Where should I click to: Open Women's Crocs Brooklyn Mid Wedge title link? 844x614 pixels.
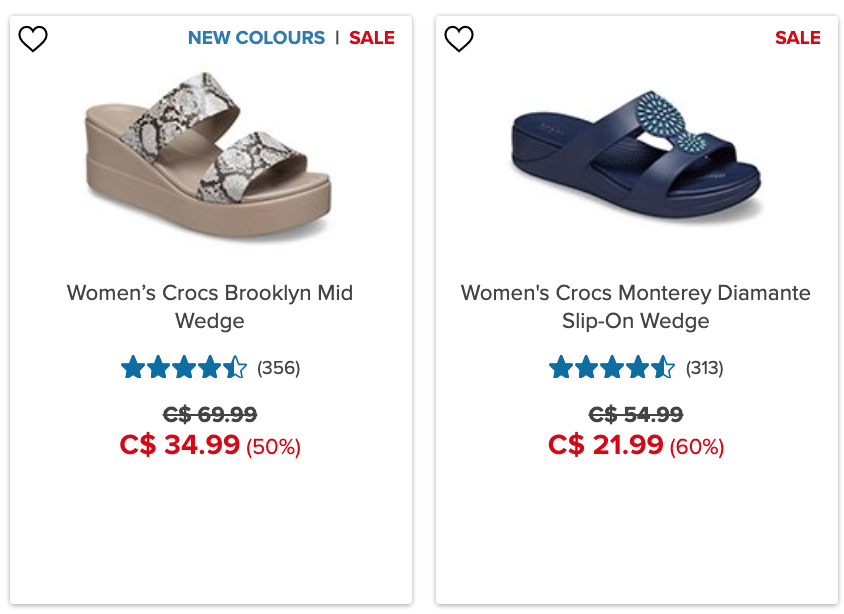coord(210,307)
